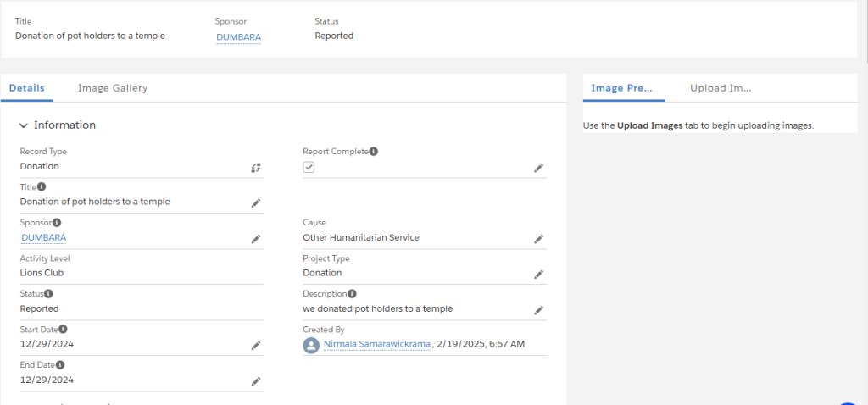The image size is (868, 405).
Task: Click the 'Other Humanitarian Service' cause value
Action: click(361, 237)
